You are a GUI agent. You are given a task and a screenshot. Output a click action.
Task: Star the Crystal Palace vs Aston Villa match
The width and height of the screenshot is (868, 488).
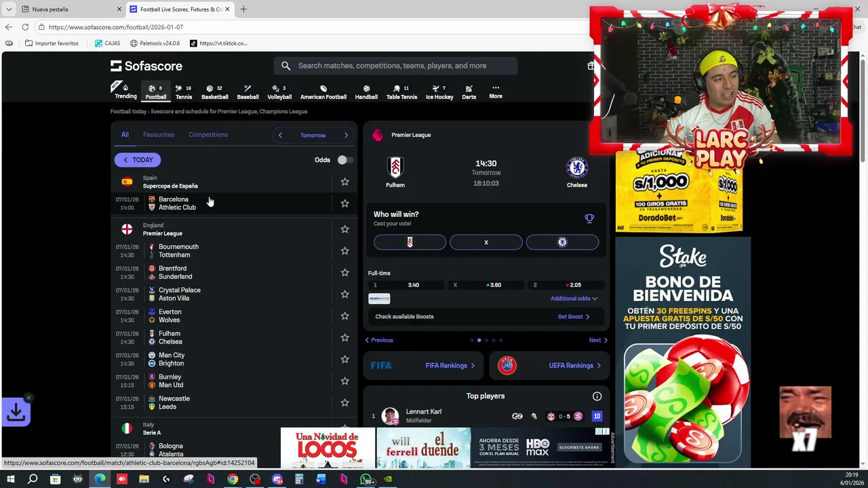(x=344, y=294)
